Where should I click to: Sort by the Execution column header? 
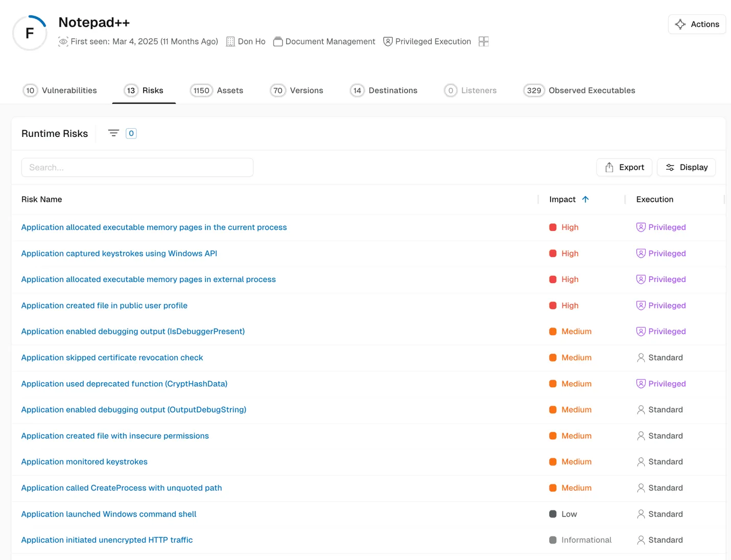[x=654, y=199]
